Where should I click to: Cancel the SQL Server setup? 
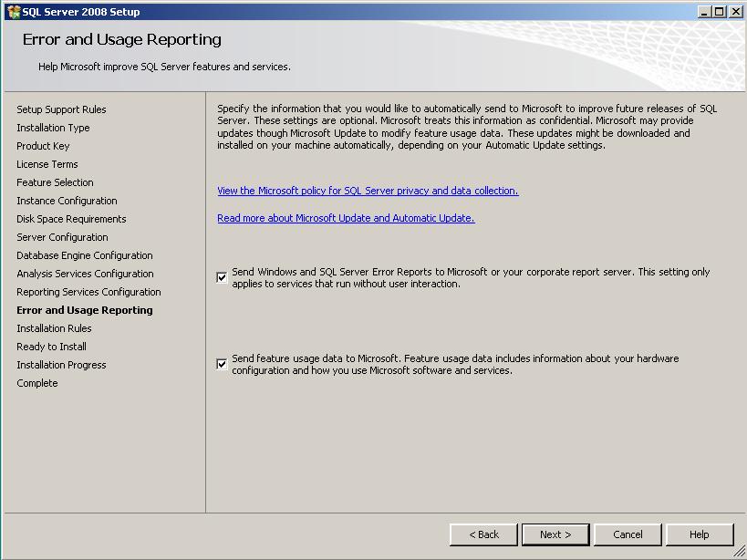(628, 534)
